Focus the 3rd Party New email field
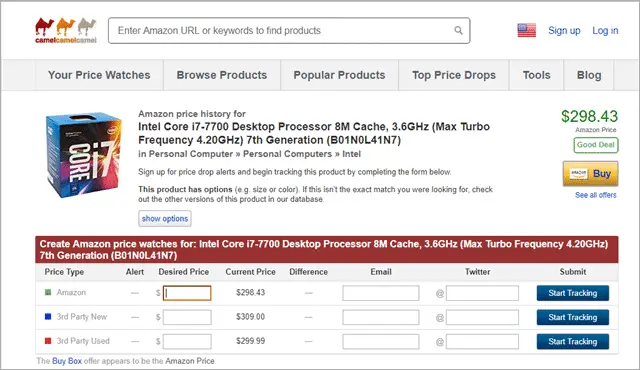Screen dimensions: 640x370 [x=381, y=317]
